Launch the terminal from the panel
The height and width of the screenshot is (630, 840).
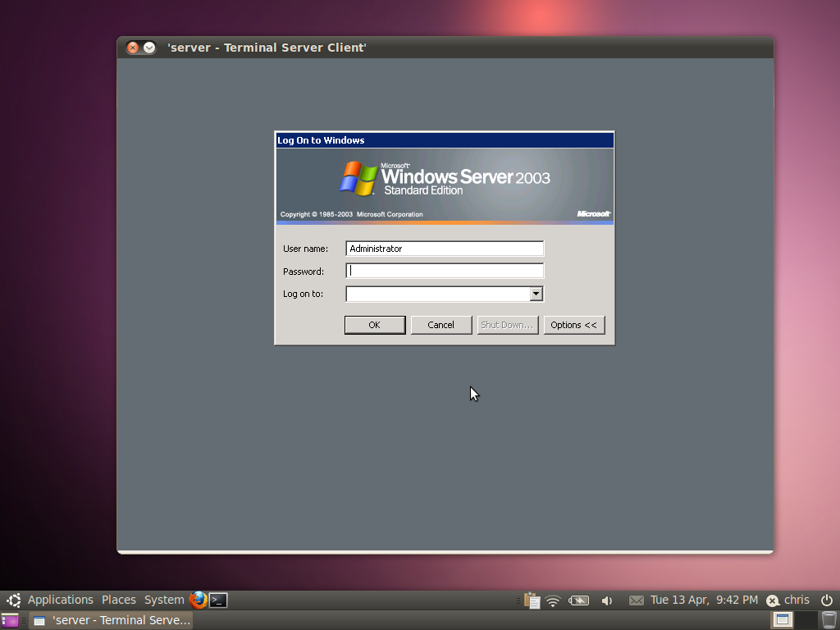point(218,600)
